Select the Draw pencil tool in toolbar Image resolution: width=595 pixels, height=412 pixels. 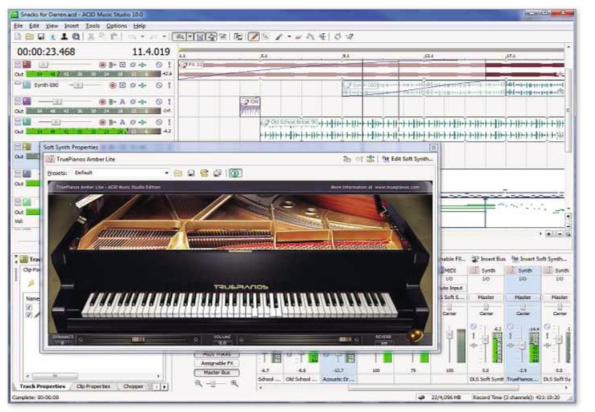(253, 37)
